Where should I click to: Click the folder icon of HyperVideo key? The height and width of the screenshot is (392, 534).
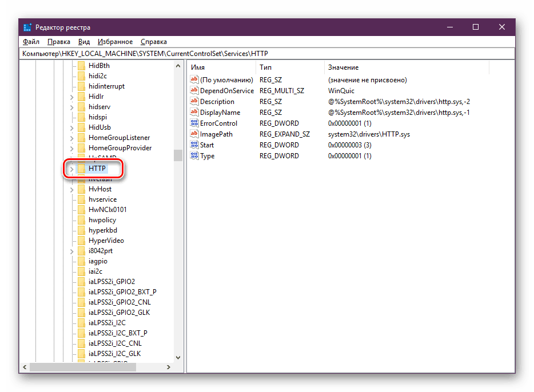pos(81,241)
